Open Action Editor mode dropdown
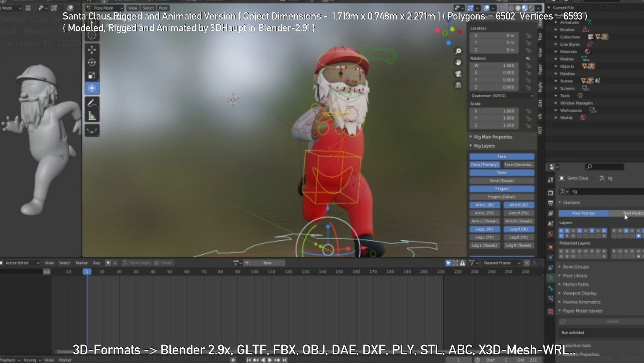 click(20, 263)
